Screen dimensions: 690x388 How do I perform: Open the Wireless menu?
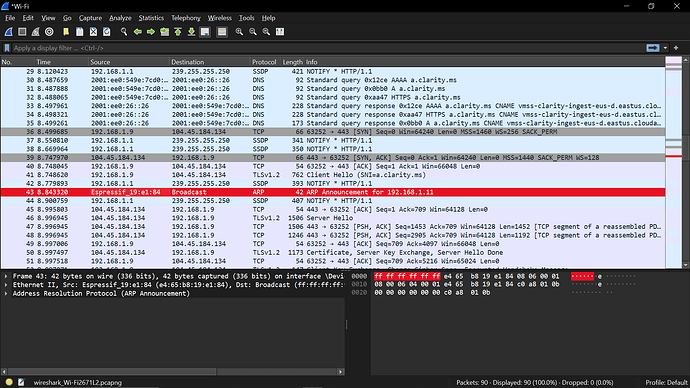(220, 18)
